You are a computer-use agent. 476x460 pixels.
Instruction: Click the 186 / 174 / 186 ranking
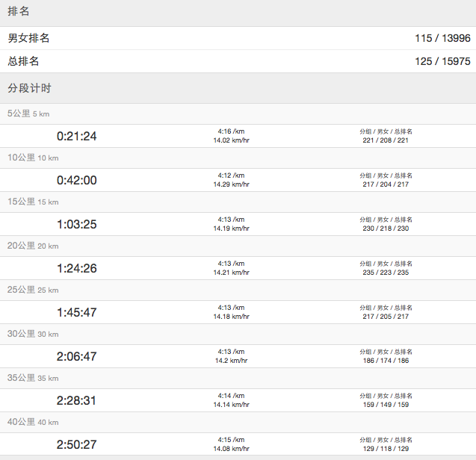tap(386, 361)
